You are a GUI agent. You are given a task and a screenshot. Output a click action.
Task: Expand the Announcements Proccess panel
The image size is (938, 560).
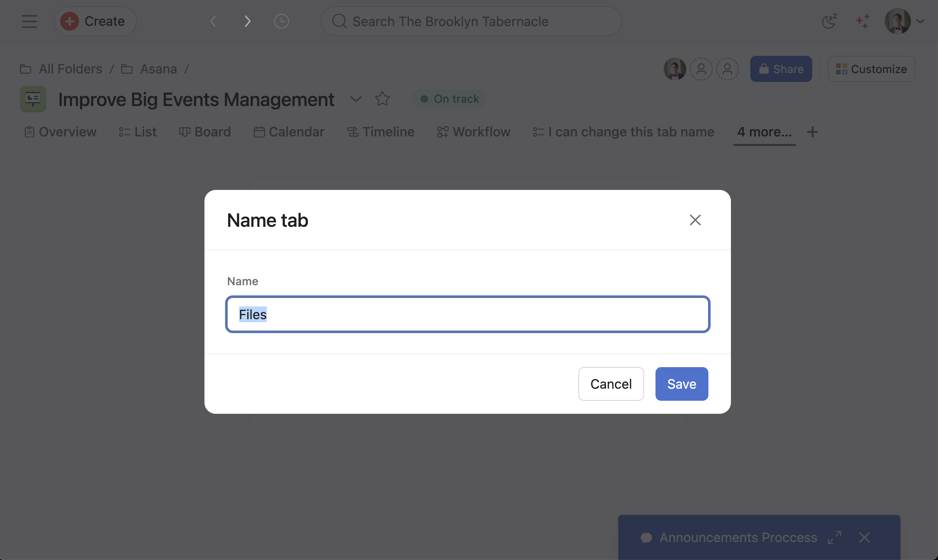[x=834, y=537]
